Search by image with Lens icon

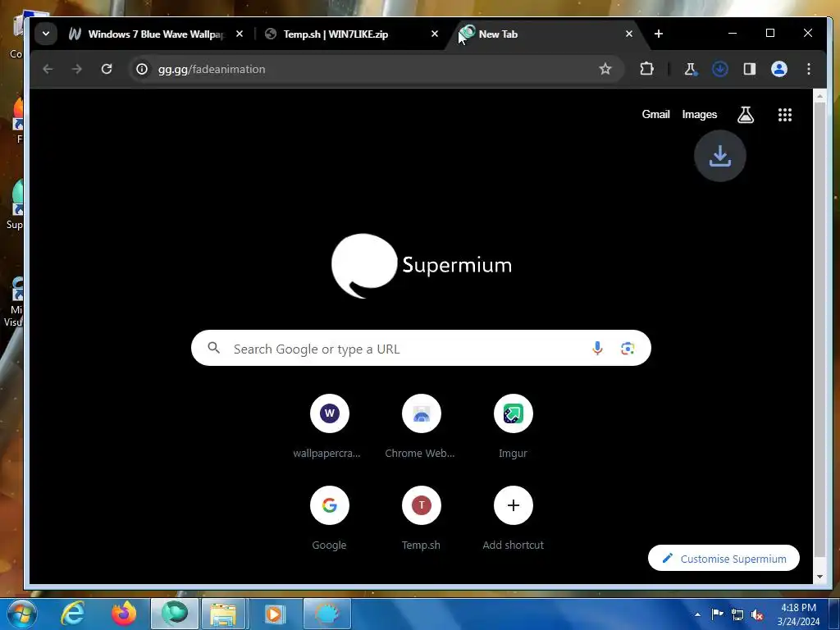click(x=628, y=349)
